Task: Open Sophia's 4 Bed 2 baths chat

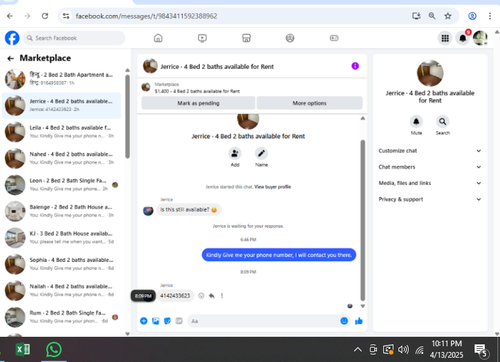Action: coord(61,264)
